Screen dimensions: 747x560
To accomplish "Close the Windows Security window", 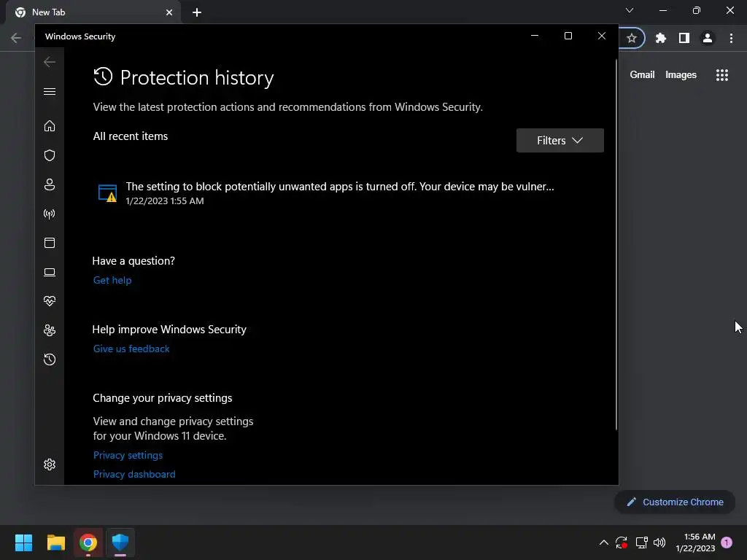I will (x=602, y=36).
